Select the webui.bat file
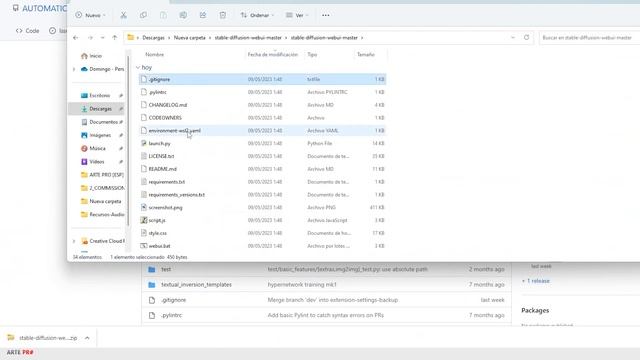Viewport: 640px width, 360px height. point(262,246)
